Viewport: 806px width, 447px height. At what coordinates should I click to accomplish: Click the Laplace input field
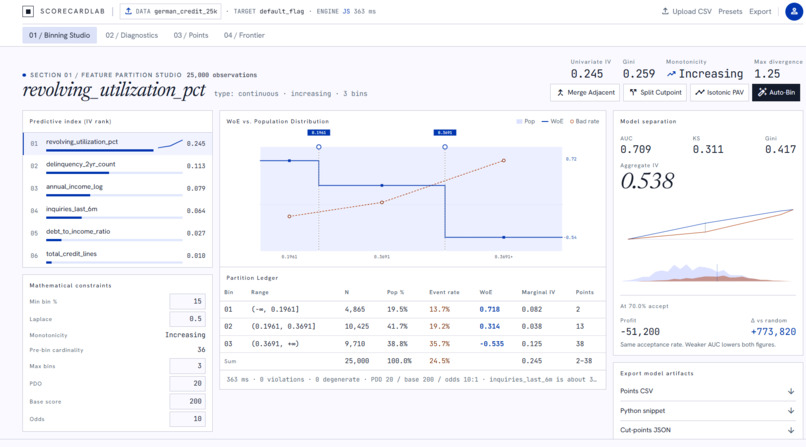coord(188,319)
